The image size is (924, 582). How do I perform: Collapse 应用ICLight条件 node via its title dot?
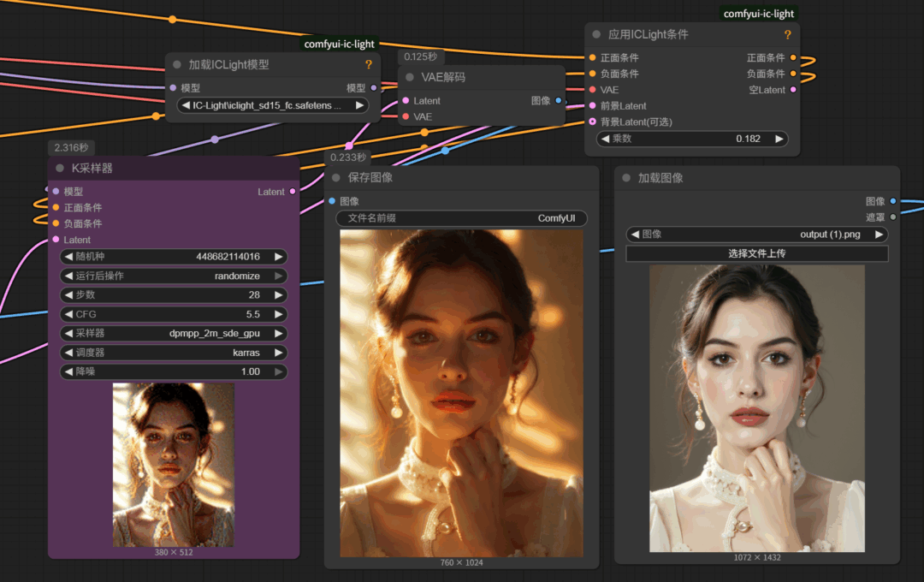[x=596, y=34]
